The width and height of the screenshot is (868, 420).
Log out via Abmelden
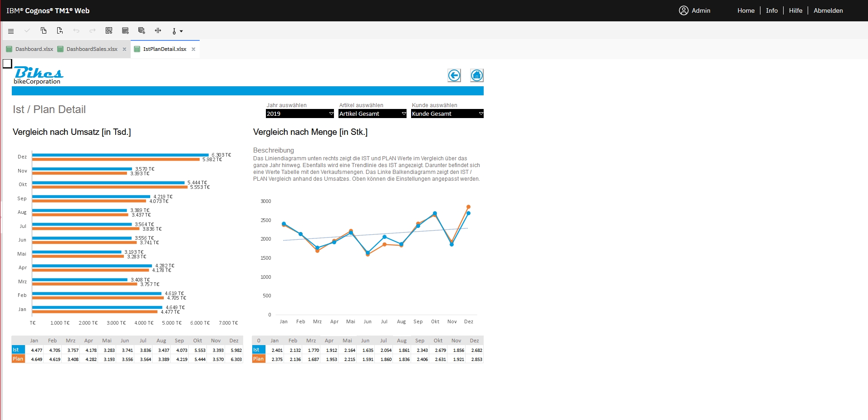tap(828, 10)
